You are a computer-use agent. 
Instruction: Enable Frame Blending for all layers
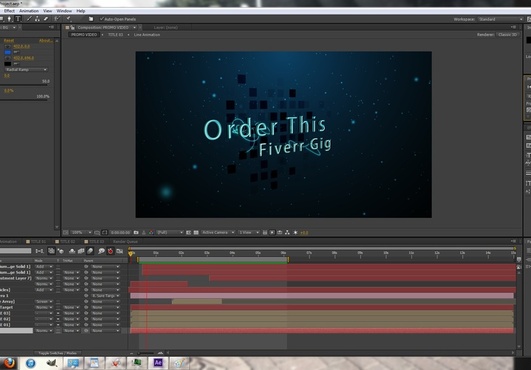point(81,251)
